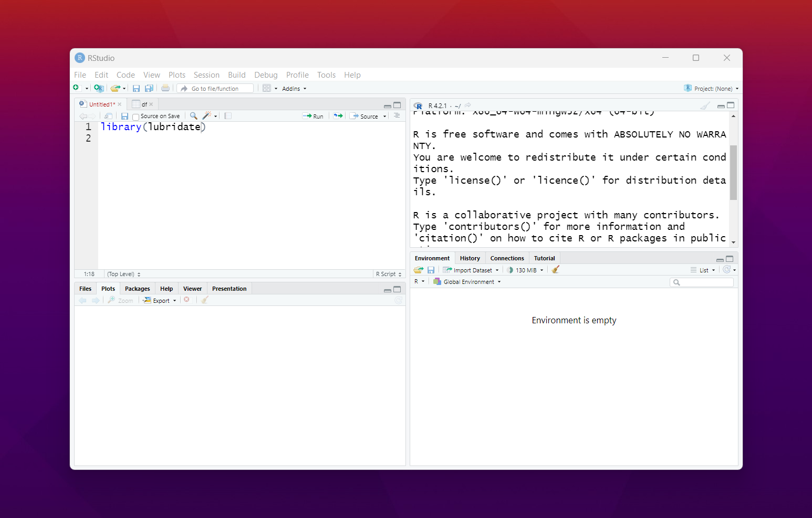This screenshot has height=518, width=812.
Task: Switch List view dropdown in Environment
Action: pos(703,270)
